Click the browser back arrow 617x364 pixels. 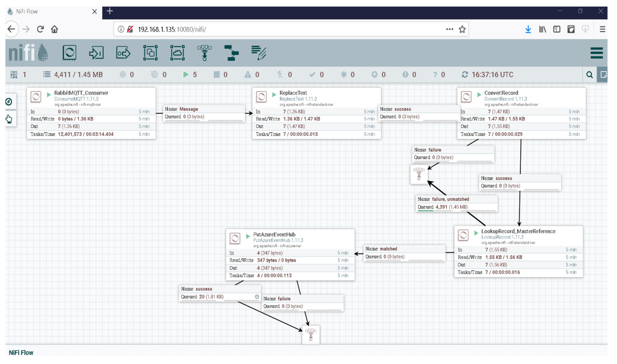coord(11,29)
